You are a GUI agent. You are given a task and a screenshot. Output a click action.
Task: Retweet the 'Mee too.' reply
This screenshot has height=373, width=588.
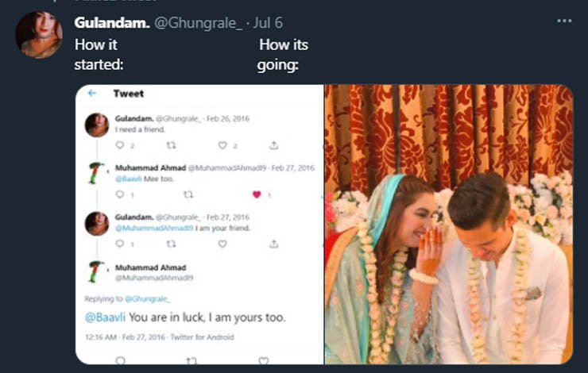click(188, 194)
